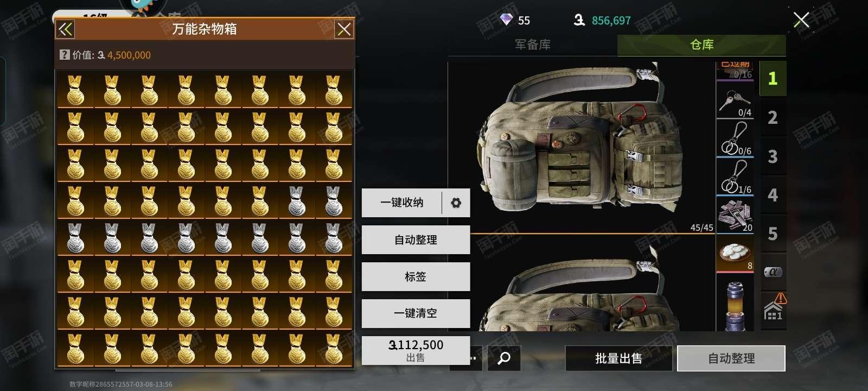Select the keyring icon showing 1/6
Screen dimensions: 868x391
click(x=735, y=177)
